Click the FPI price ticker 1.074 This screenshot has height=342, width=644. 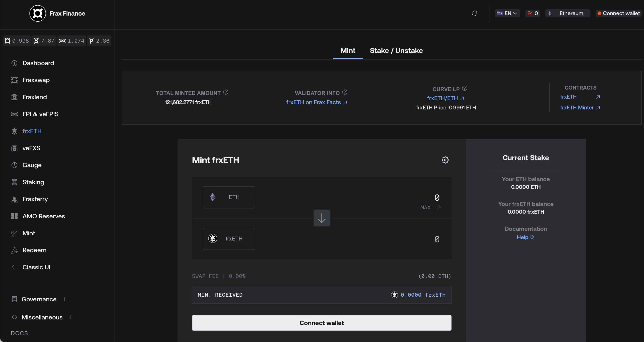[x=71, y=41]
